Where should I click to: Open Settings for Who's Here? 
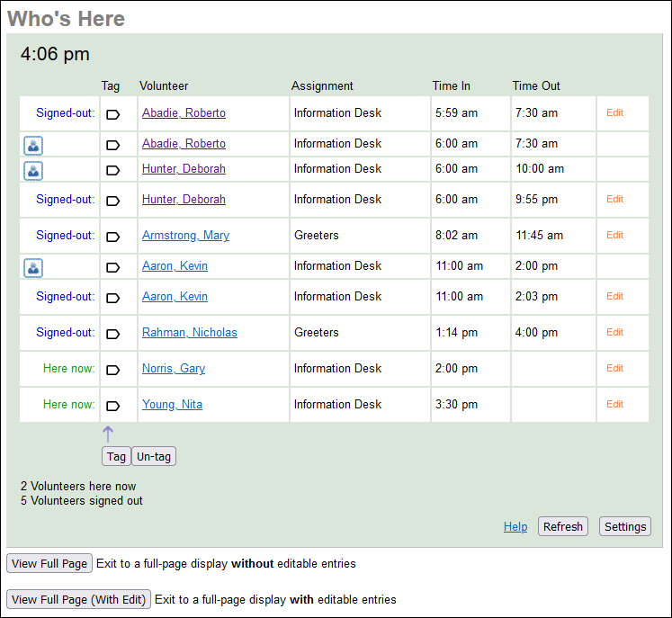coord(625,527)
